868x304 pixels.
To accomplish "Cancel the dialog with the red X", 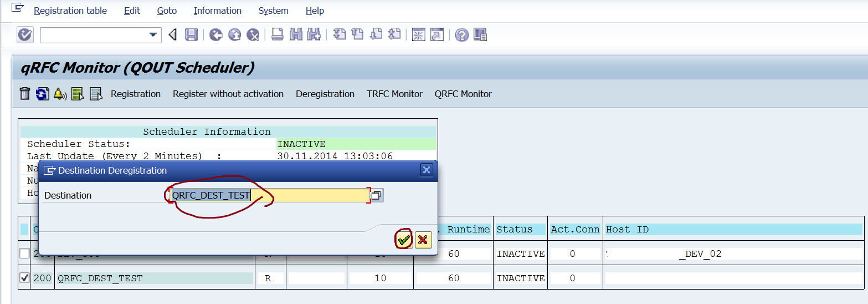I will click(423, 240).
